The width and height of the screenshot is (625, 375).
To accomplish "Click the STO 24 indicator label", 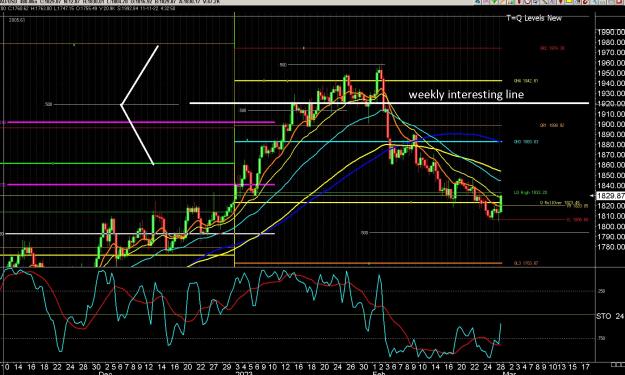I will coord(610,316).
